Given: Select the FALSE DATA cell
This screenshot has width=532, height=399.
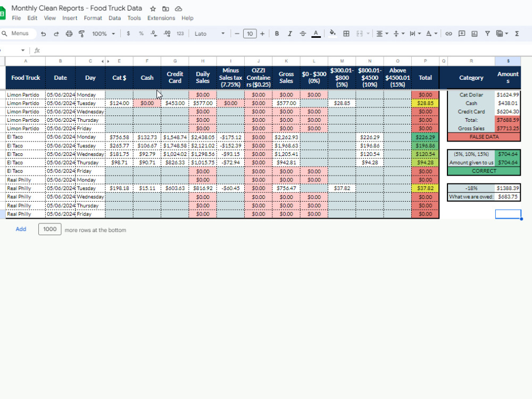Looking at the screenshot, I should pyautogui.click(x=484, y=137).
